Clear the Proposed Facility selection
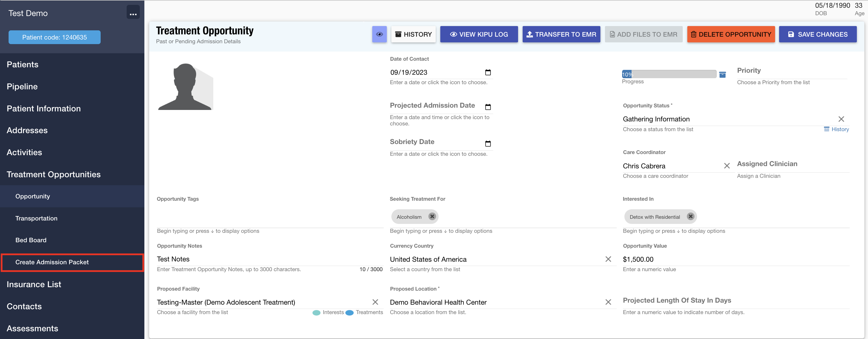This screenshot has height=339, width=868. (x=375, y=302)
